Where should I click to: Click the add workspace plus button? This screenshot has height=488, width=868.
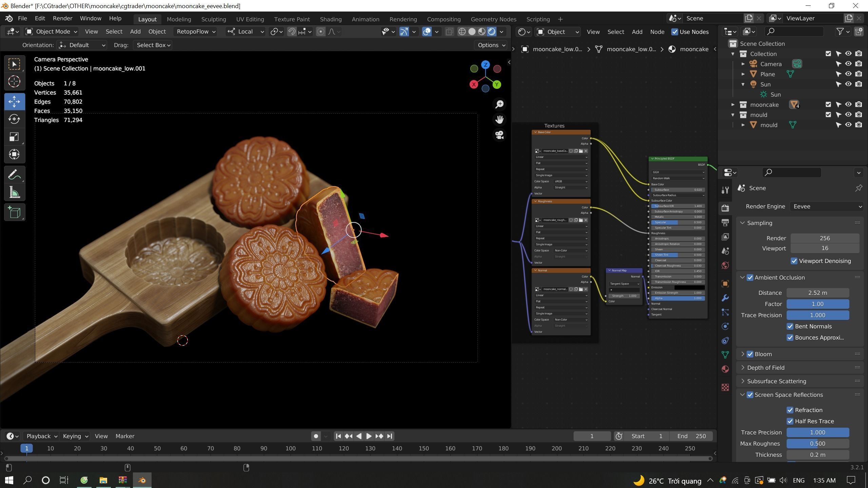point(560,19)
